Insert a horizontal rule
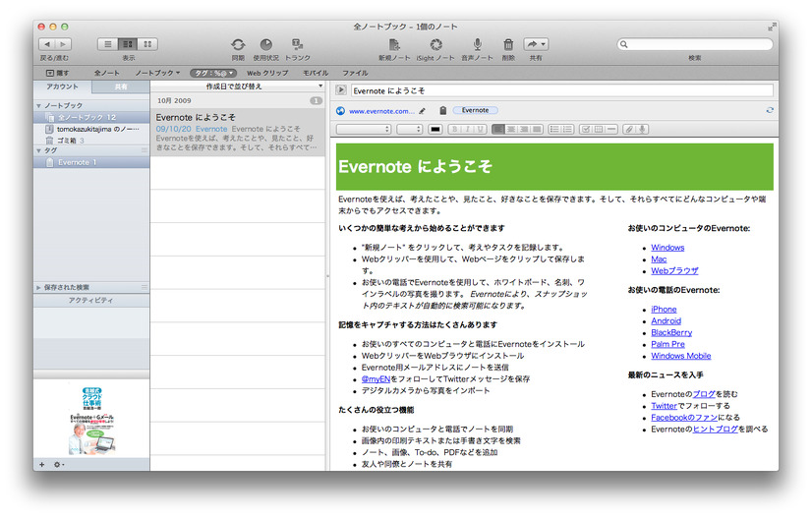 [611, 130]
